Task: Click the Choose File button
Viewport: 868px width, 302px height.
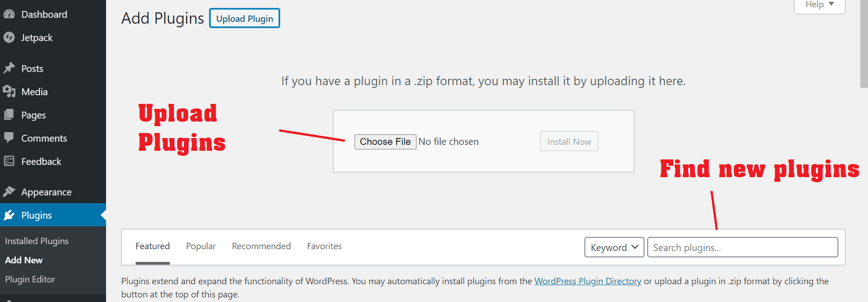Action: pyautogui.click(x=385, y=142)
